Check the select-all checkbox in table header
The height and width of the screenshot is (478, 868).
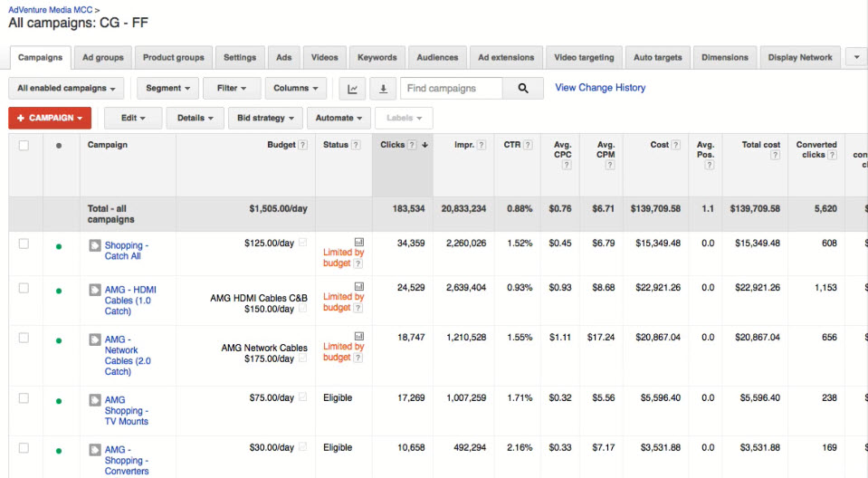24,146
